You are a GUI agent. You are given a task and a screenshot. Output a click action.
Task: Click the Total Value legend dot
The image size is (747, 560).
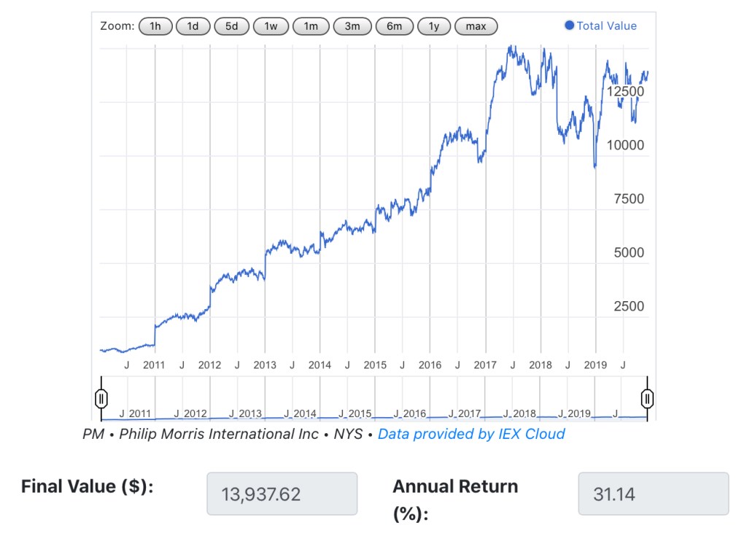[x=569, y=26]
